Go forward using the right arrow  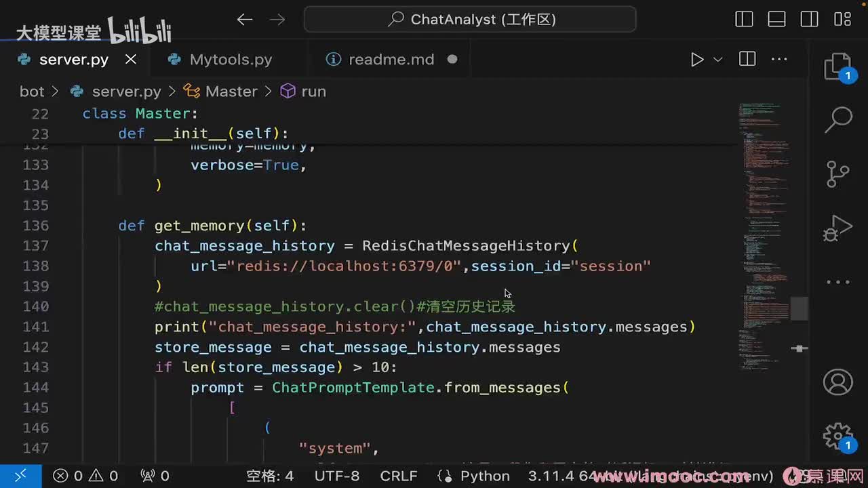click(x=277, y=20)
